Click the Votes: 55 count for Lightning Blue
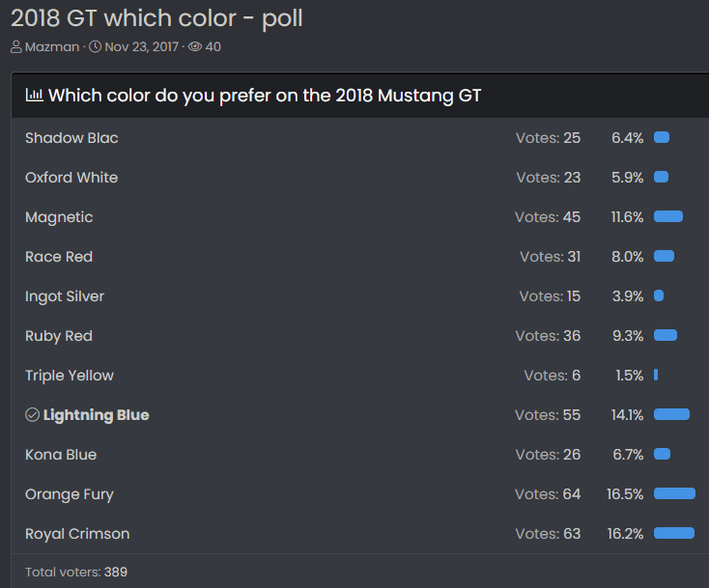Image resolution: width=709 pixels, height=588 pixels. [548, 415]
